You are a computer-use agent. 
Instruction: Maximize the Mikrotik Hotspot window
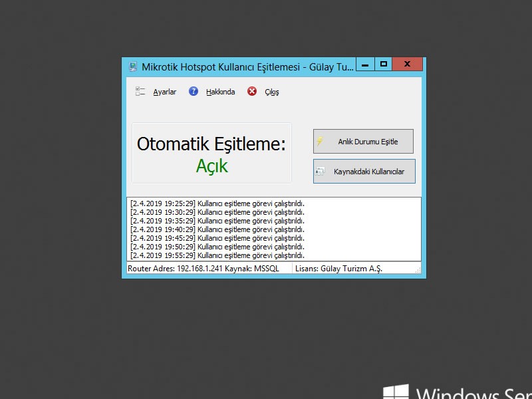(384, 65)
